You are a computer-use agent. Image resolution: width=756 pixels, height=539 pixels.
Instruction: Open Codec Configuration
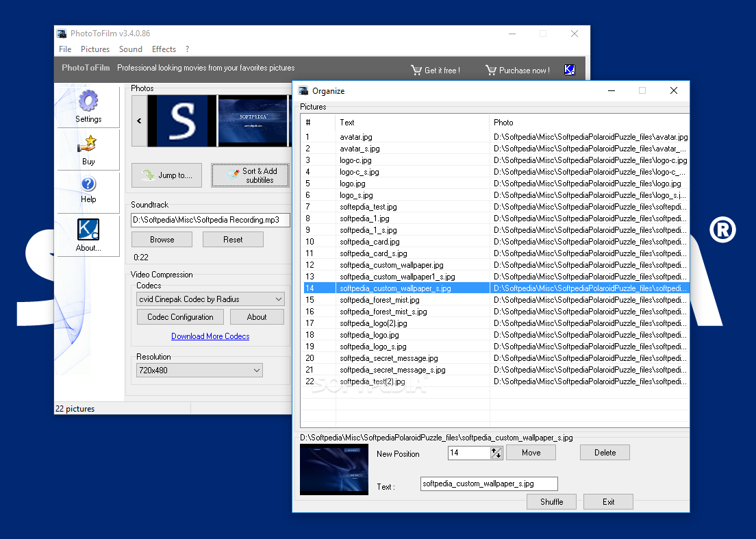(180, 316)
